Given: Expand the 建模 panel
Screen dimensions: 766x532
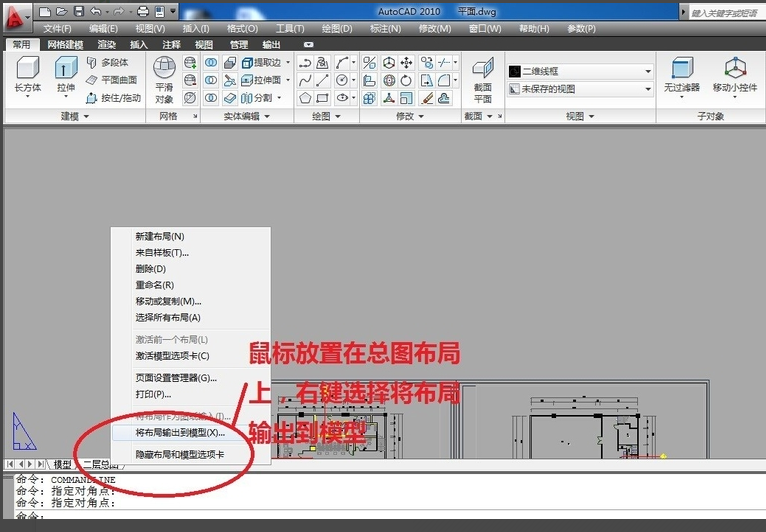Looking at the screenshot, I should (75, 116).
